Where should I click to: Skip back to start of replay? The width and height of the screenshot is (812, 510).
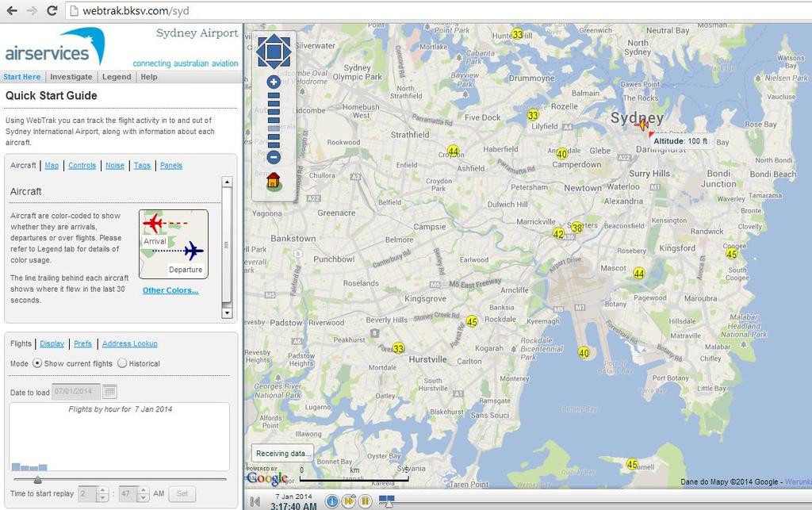(255, 501)
